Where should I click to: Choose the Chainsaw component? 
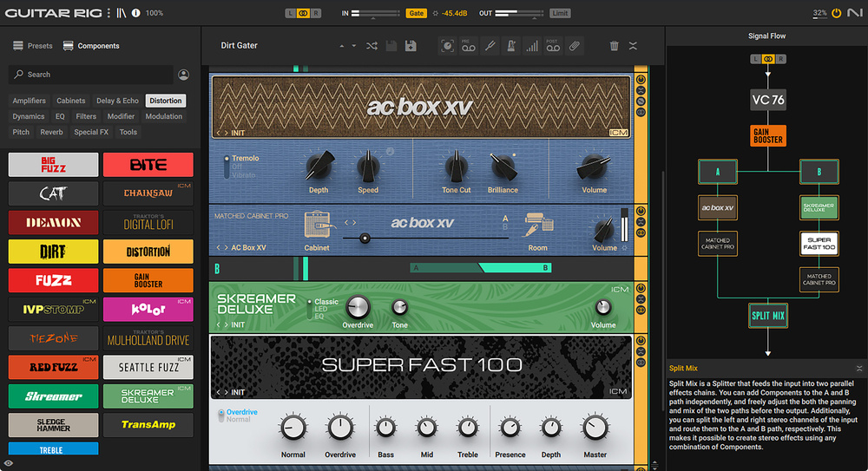148,193
